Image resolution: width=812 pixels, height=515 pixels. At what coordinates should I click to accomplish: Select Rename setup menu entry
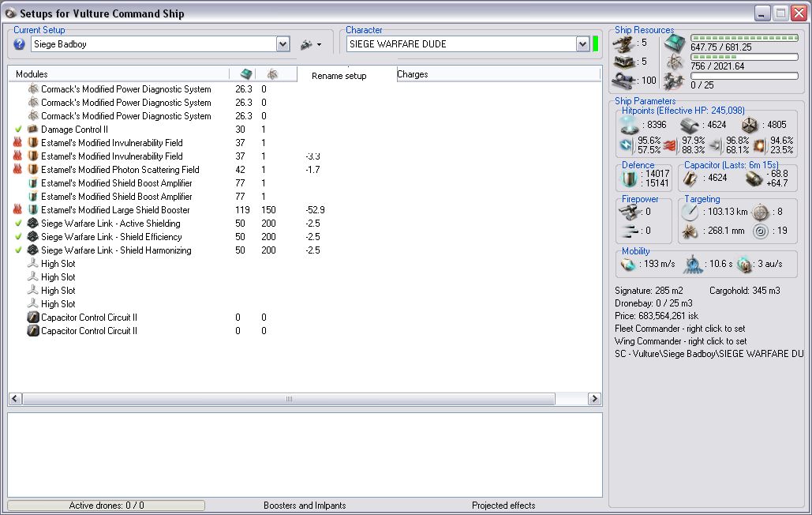tap(339, 76)
